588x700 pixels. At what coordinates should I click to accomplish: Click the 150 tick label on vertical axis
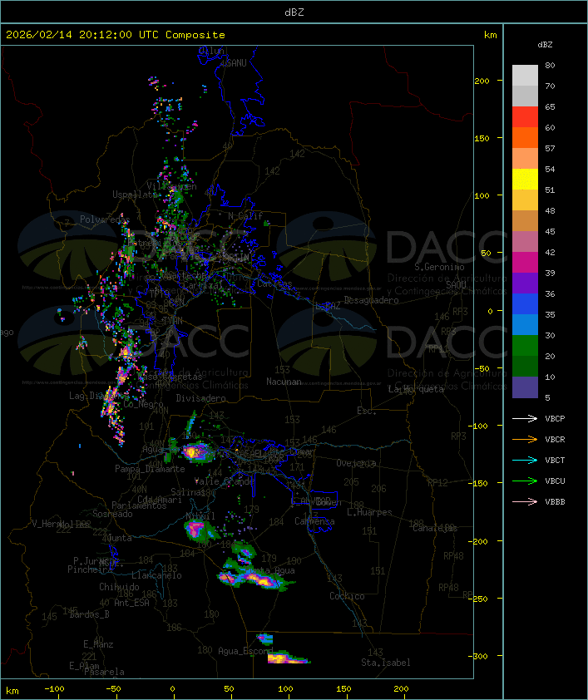coord(482,138)
